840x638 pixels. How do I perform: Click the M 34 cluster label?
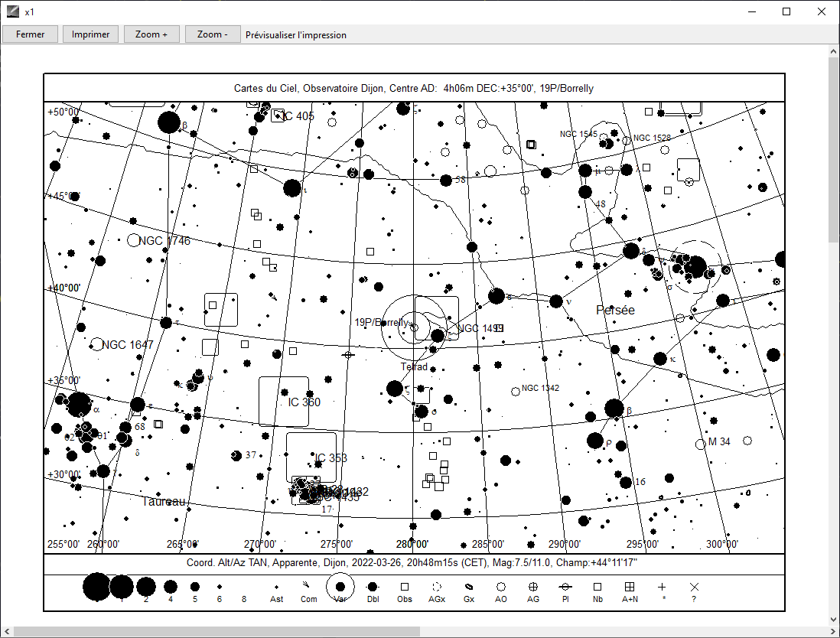point(719,441)
